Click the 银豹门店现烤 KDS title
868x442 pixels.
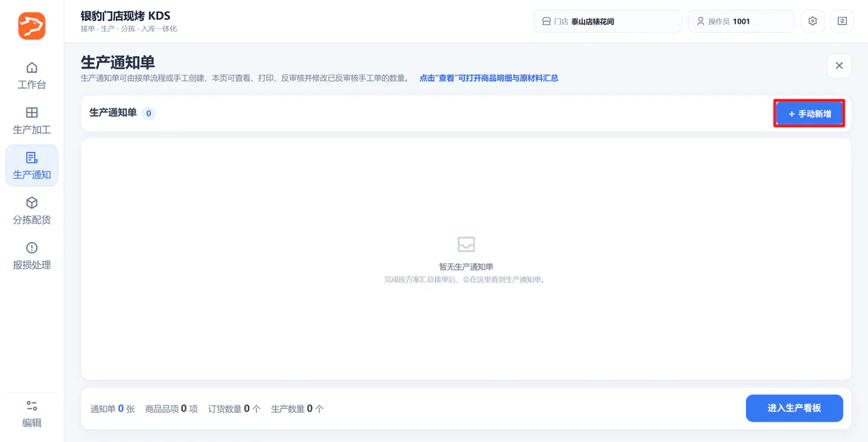coord(125,16)
